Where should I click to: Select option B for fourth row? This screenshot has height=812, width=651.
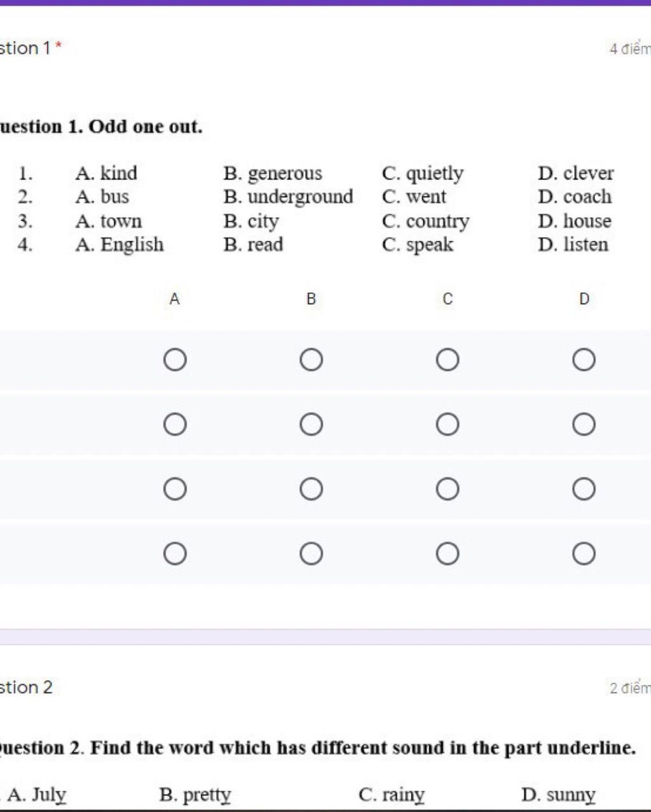(311, 554)
